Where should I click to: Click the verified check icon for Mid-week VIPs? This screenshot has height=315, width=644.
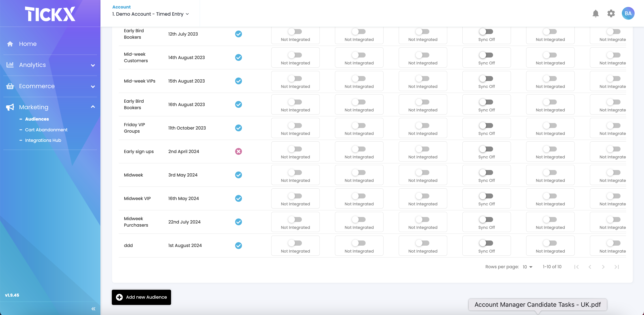point(239,81)
